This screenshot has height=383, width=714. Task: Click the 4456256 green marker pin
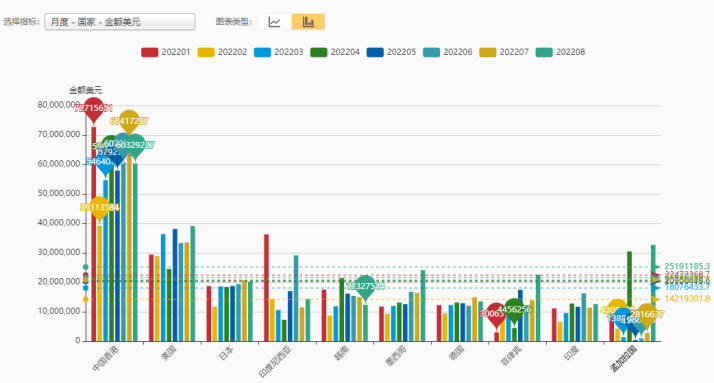point(514,310)
